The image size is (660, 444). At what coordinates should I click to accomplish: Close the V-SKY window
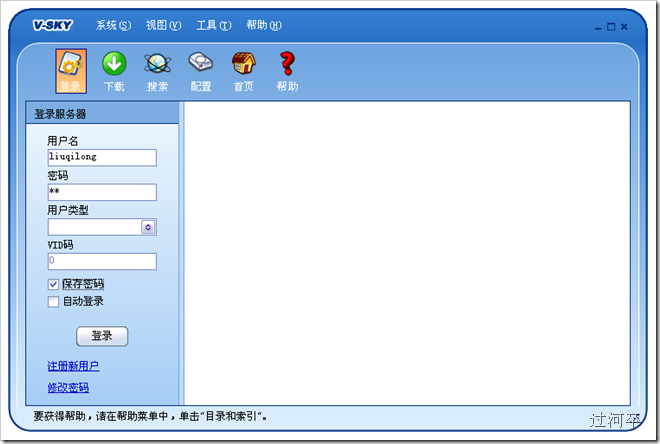pyautogui.click(x=624, y=27)
